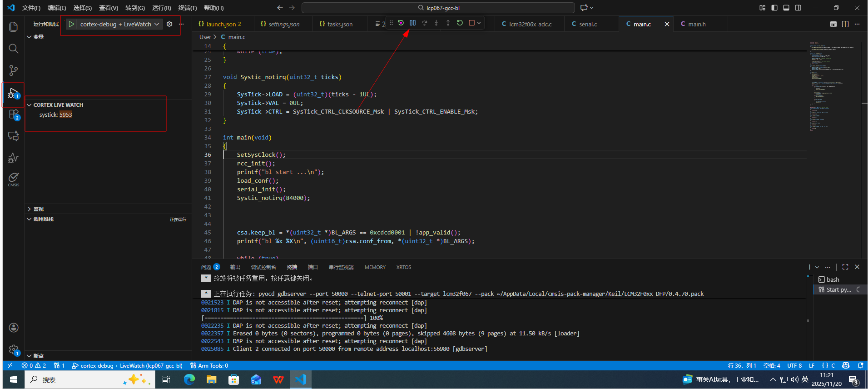Screen dimensions: 868x389
Task: Click the Step Over debug arrow
Action: pyautogui.click(x=424, y=23)
